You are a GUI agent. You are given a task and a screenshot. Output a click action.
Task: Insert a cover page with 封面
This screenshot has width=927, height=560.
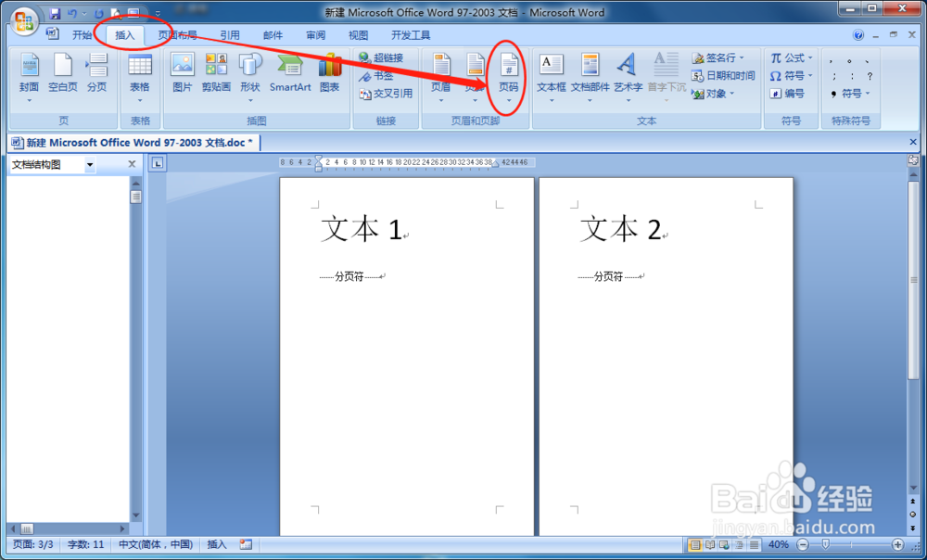point(29,74)
